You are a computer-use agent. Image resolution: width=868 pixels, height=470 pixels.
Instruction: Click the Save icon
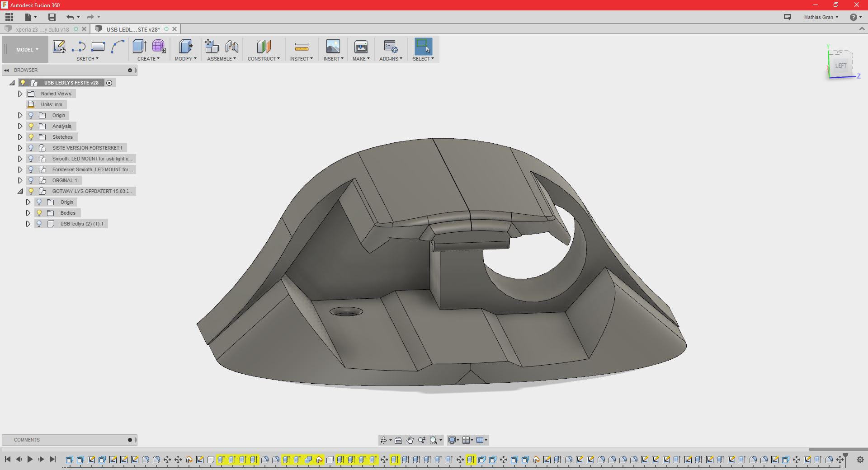click(x=52, y=17)
